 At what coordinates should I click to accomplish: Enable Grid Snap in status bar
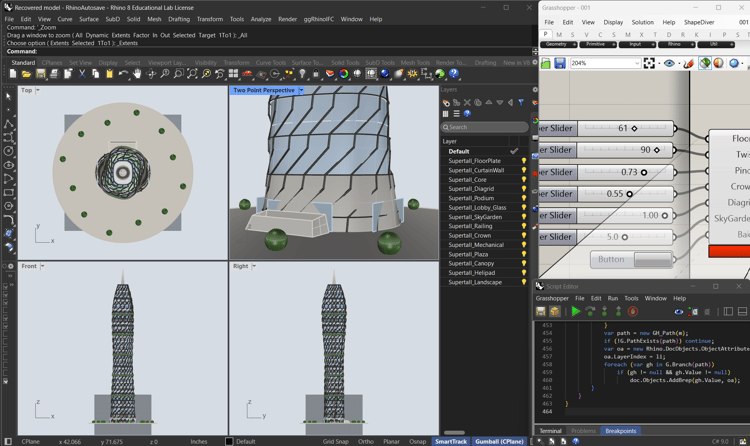335,441
